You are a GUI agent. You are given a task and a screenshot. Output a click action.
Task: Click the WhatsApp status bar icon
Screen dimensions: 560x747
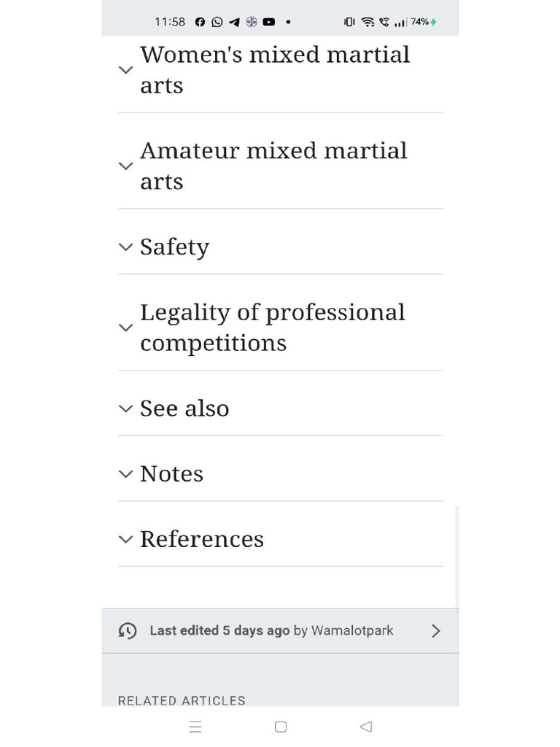[217, 22]
